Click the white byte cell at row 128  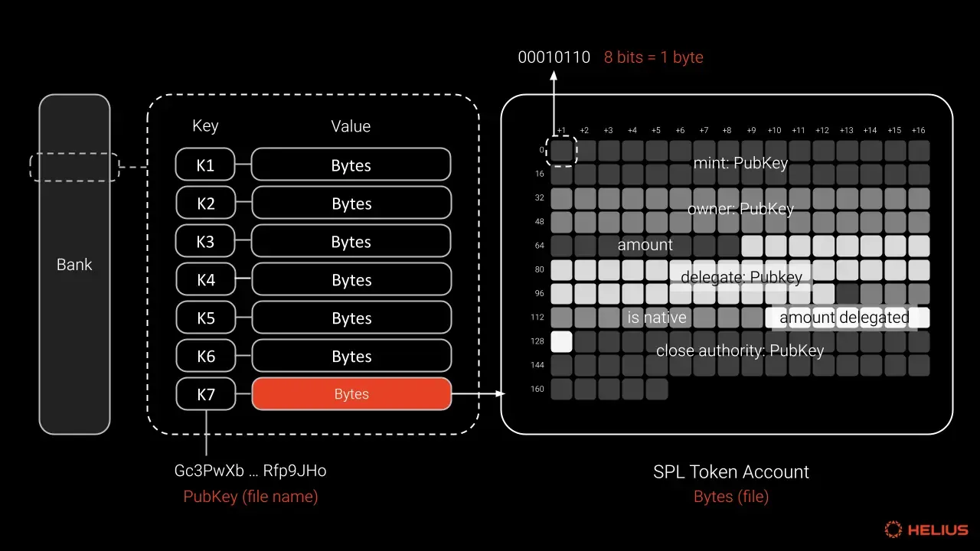561,341
